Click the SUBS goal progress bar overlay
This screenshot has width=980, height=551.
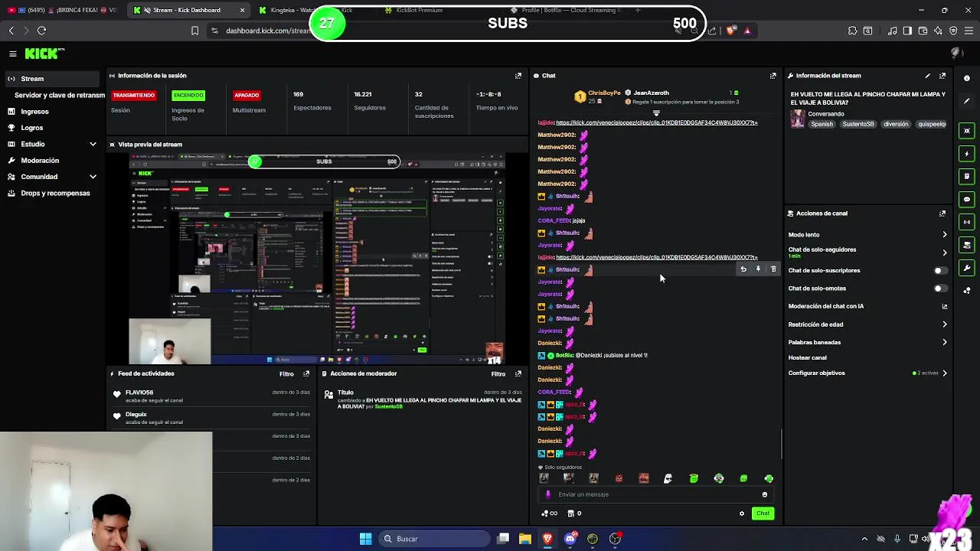point(507,24)
